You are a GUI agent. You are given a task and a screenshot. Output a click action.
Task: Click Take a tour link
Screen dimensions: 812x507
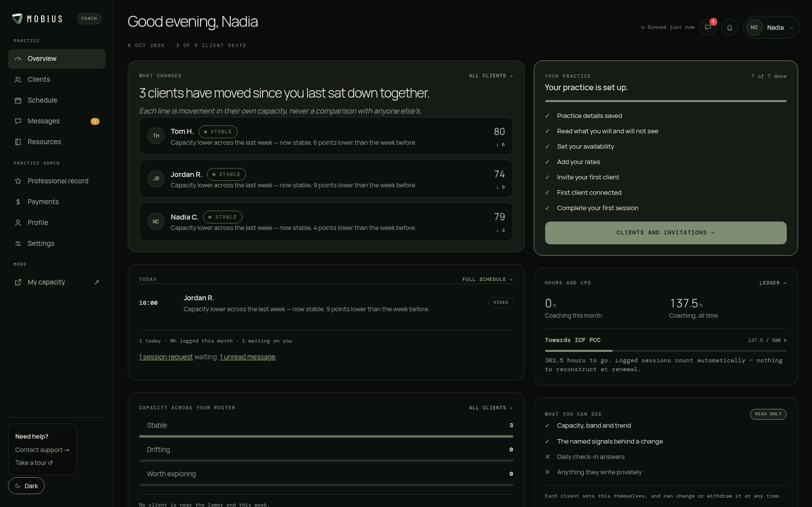pyautogui.click(x=34, y=463)
